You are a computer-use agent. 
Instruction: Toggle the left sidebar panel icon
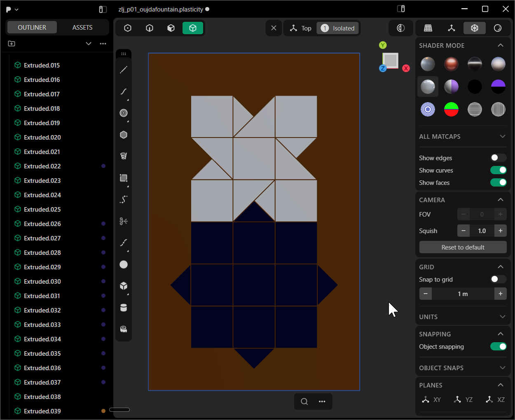pos(103,9)
